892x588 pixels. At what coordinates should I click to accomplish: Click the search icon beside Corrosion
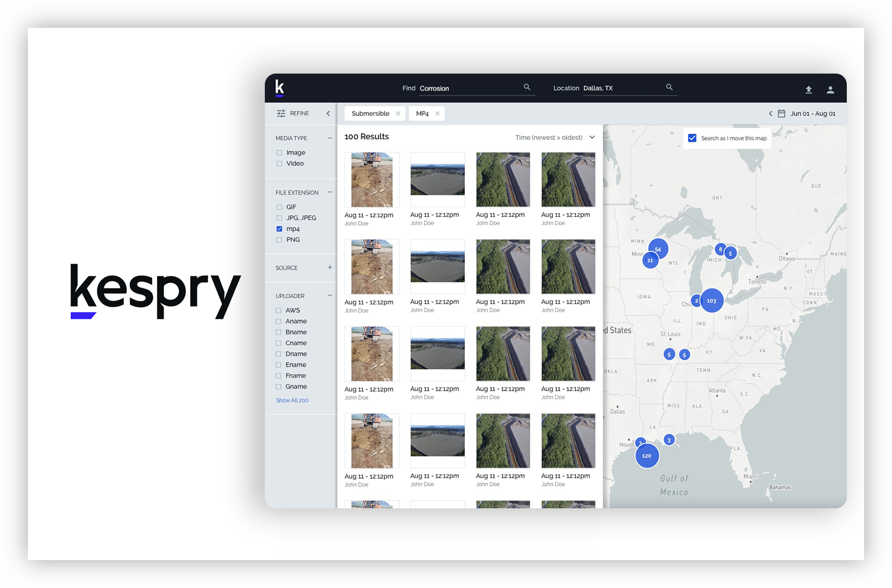click(527, 88)
